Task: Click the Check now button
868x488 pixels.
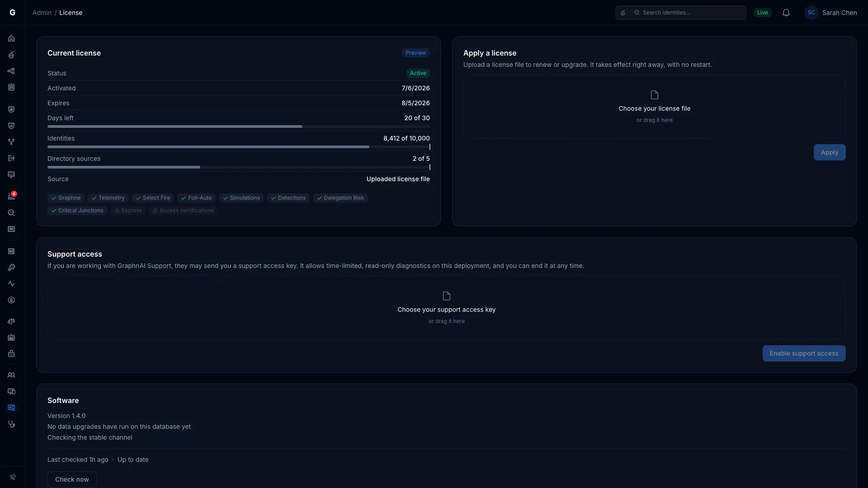Action: coord(72,479)
